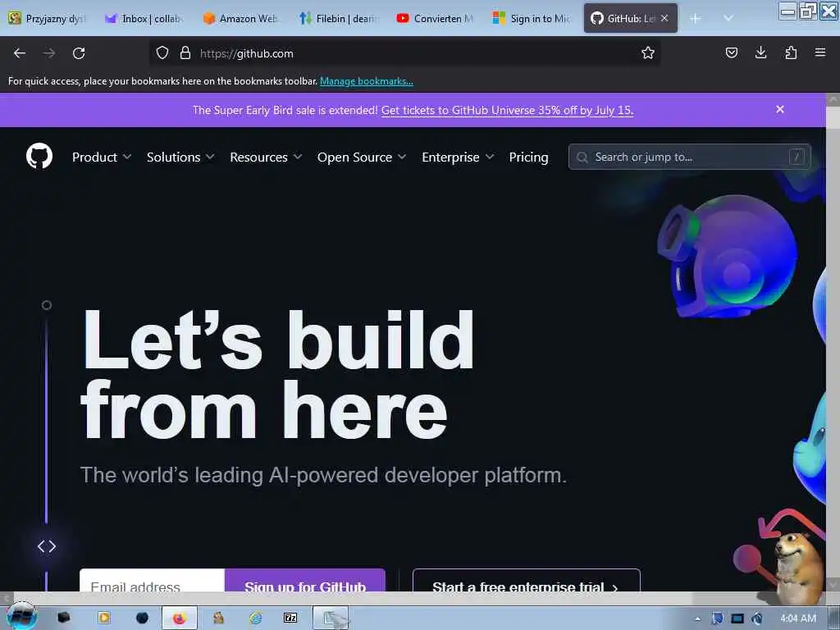Click the Firefox taskbar icon
This screenshot has height=630, width=840.
coord(180,619)
